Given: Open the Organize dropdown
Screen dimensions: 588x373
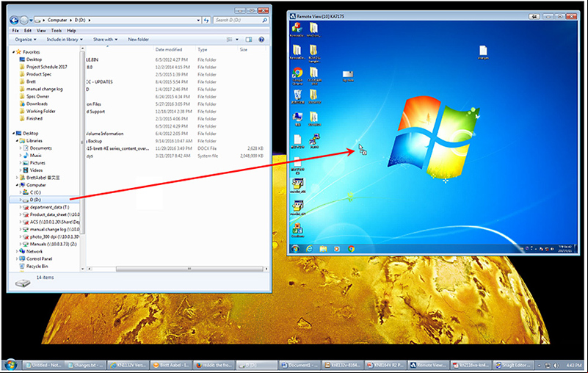Looking at the screenshot, I should (x=26, y=40).
